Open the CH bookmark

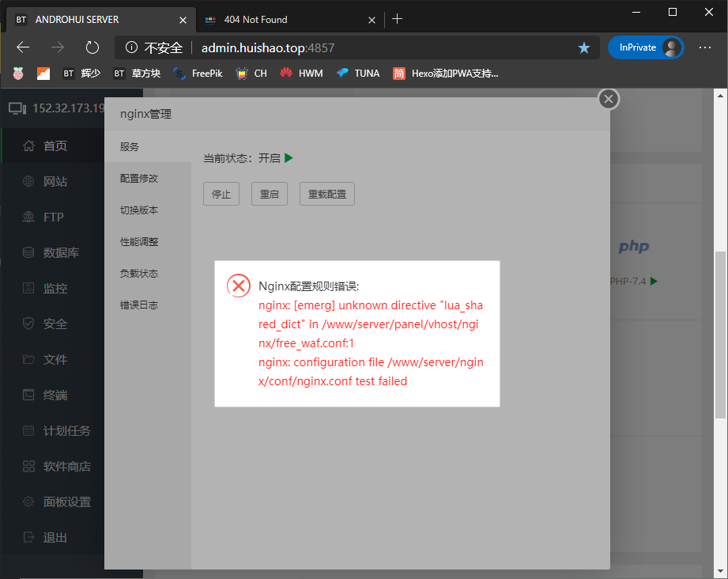pyautogui.click(x=251, y=74)
